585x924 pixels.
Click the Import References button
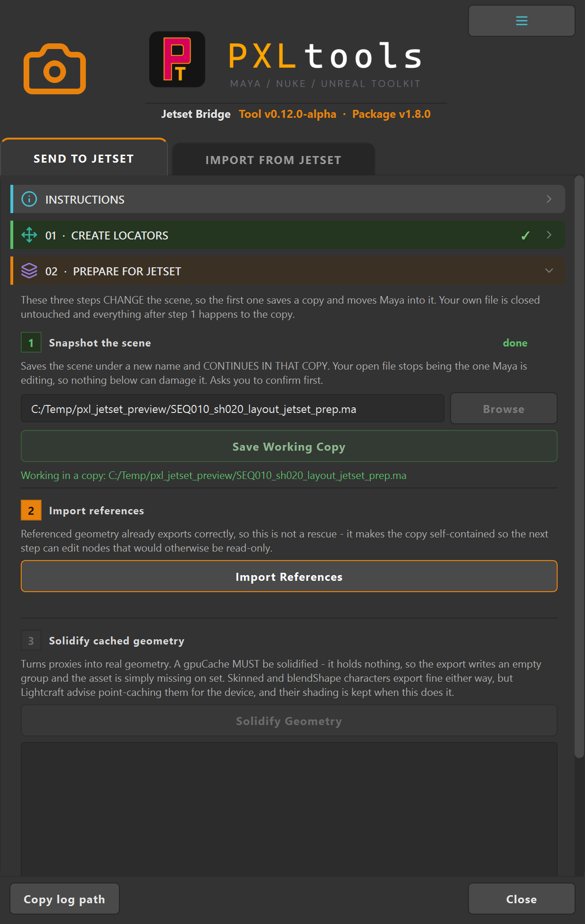click(x=289, y=577)
